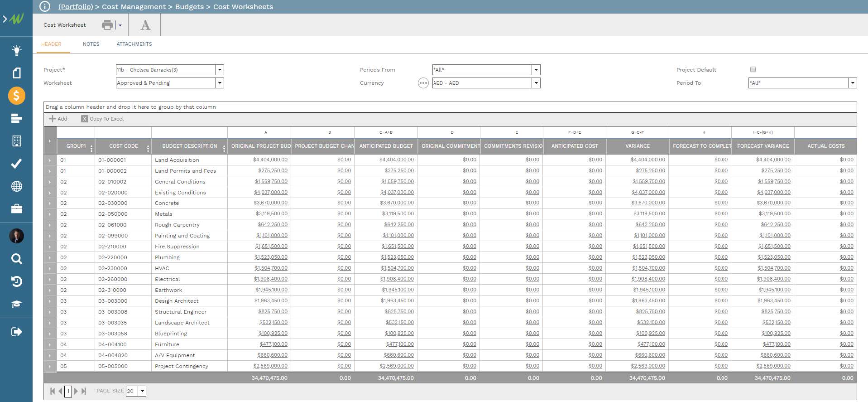Open the search magnifier sidebar icon
This screenshot has height=402, width=868.
[16, 259]
